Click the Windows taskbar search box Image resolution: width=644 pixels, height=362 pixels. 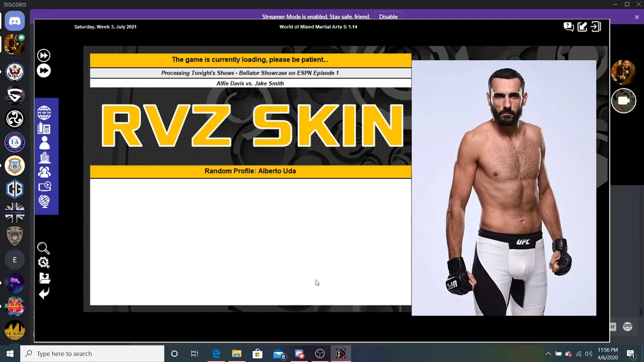point(92,353)
